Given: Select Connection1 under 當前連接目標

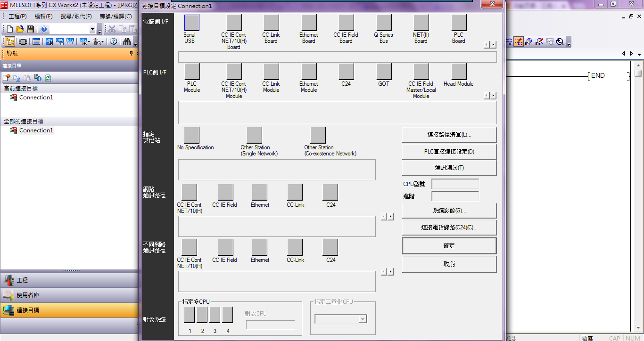Looking at the screenshot, I should 36,97.
